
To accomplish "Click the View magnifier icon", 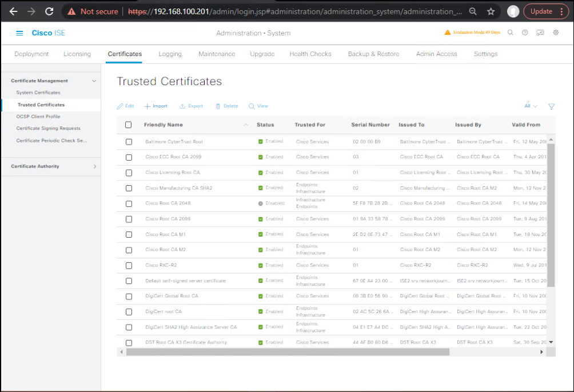I will [252, 106].
